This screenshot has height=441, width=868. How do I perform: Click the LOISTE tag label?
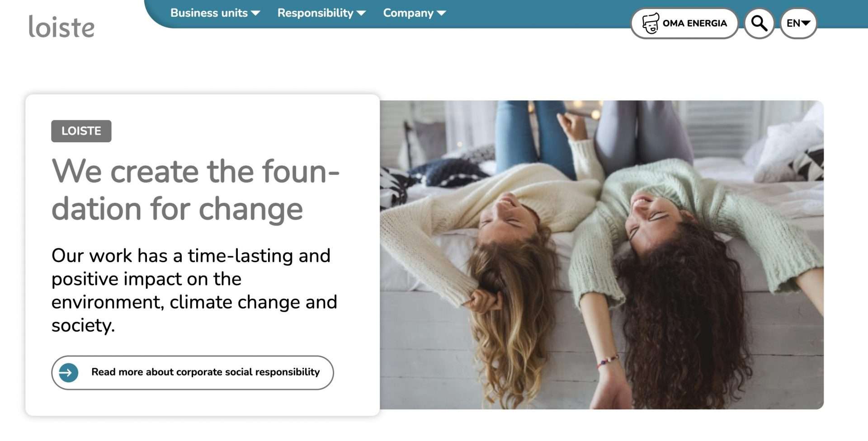[x=81, y=131]
